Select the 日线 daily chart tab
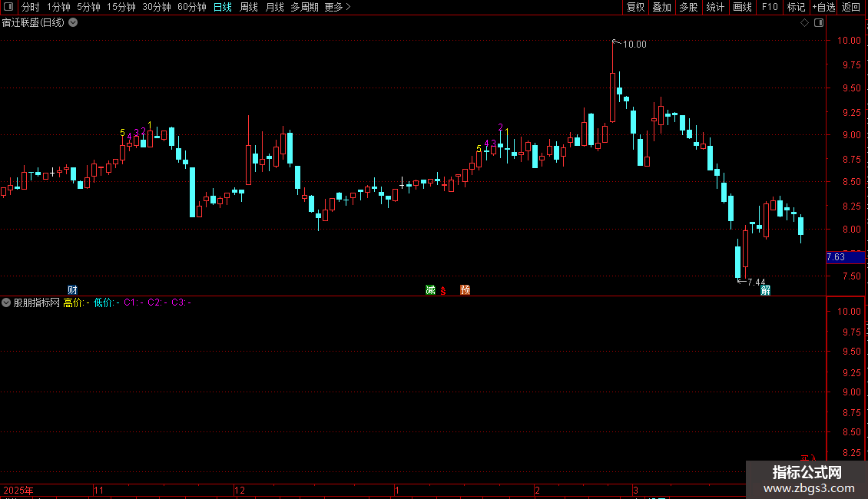The image size is (868, 499). [223, 7]
